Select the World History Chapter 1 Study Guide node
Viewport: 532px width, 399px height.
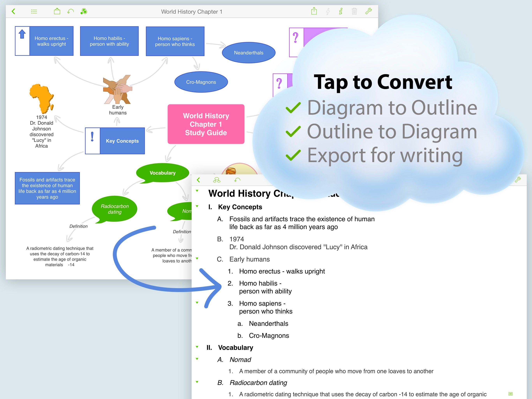click(206, 124)
